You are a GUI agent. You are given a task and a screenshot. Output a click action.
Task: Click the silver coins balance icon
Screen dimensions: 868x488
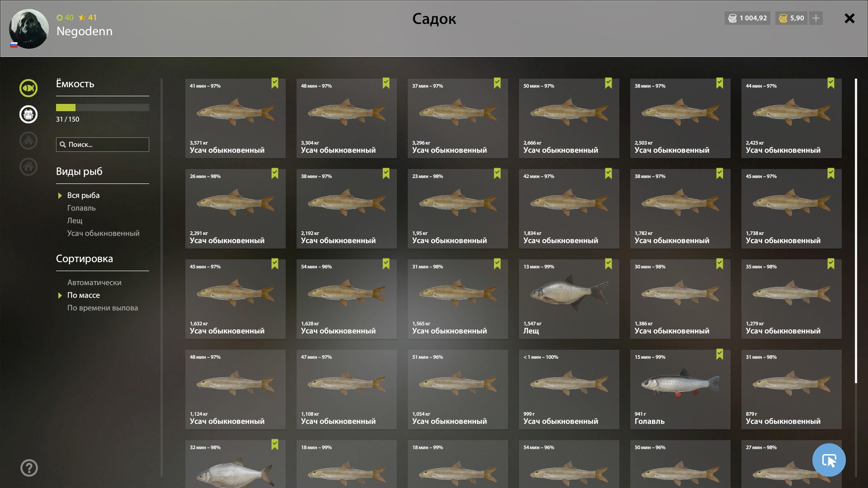tap(732, 18)
